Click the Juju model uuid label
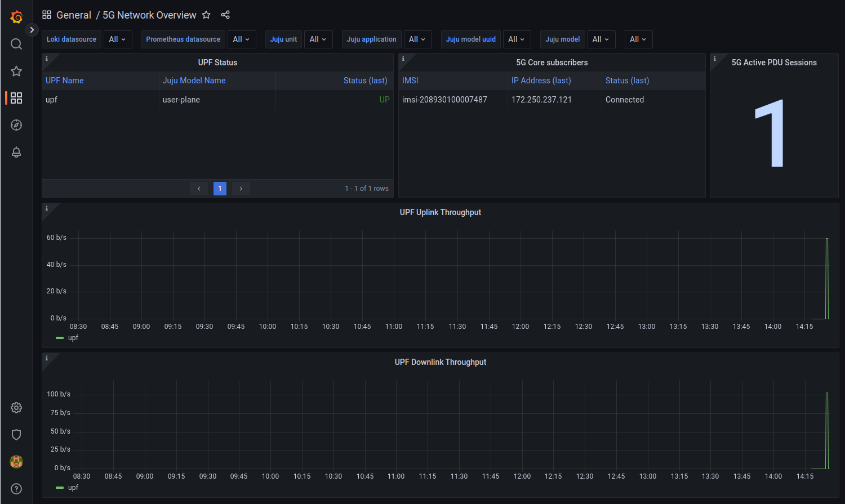Screen dimensions: 845x504 tap(471, 39)
